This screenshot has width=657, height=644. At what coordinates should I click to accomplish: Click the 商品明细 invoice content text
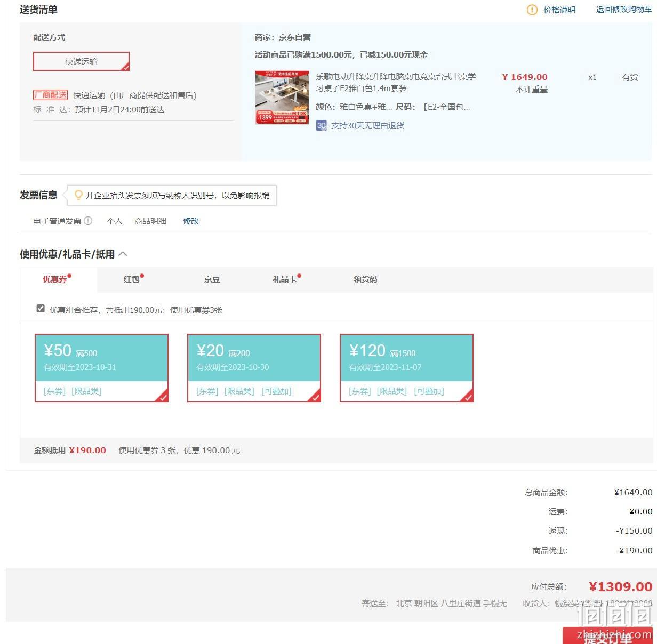(150, 221)
